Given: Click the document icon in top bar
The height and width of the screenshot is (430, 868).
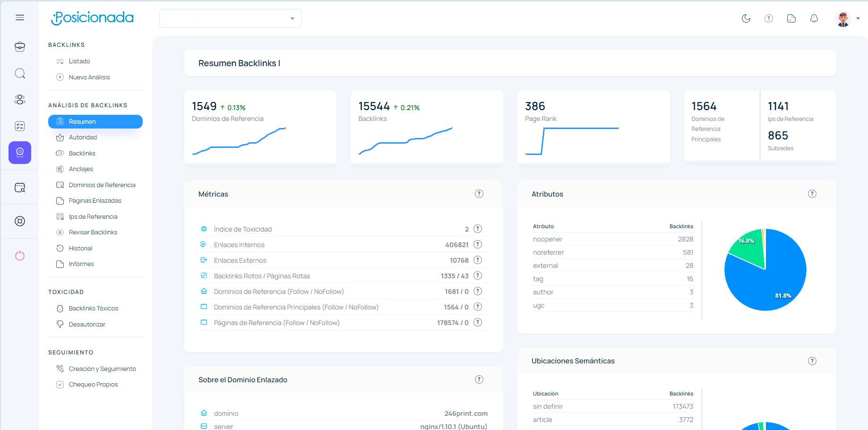Looking at the screenshot, I should [x=791, y=18].
